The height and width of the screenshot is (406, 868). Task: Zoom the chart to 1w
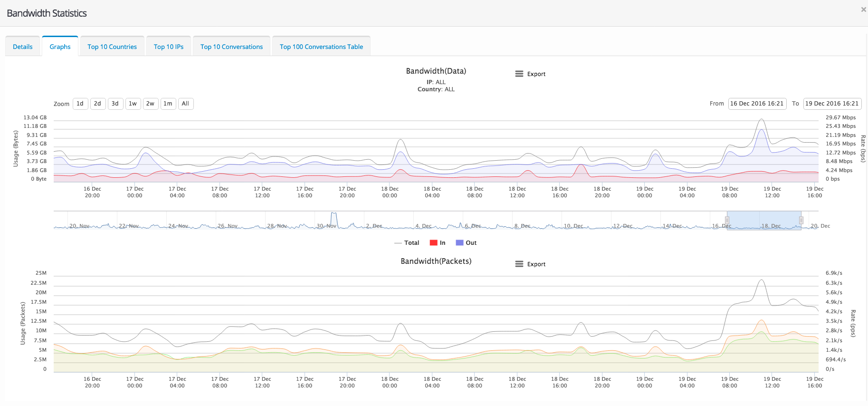(x=133, y=104)
